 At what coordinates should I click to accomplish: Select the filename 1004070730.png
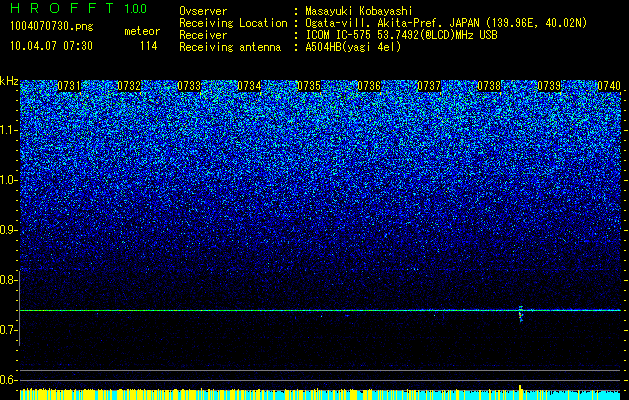point(52,27)
